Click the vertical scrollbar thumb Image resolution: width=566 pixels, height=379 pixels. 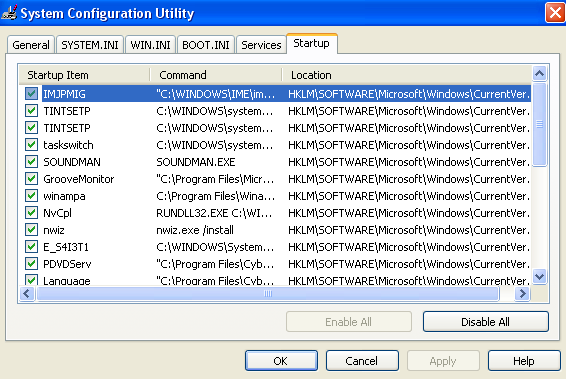(540, 125)
